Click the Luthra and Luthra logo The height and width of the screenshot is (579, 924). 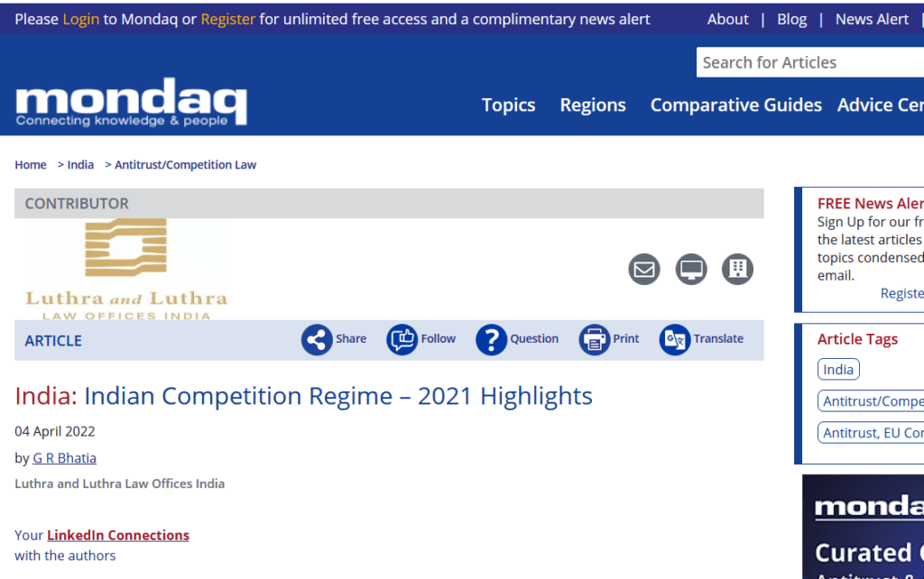point(125,269)
